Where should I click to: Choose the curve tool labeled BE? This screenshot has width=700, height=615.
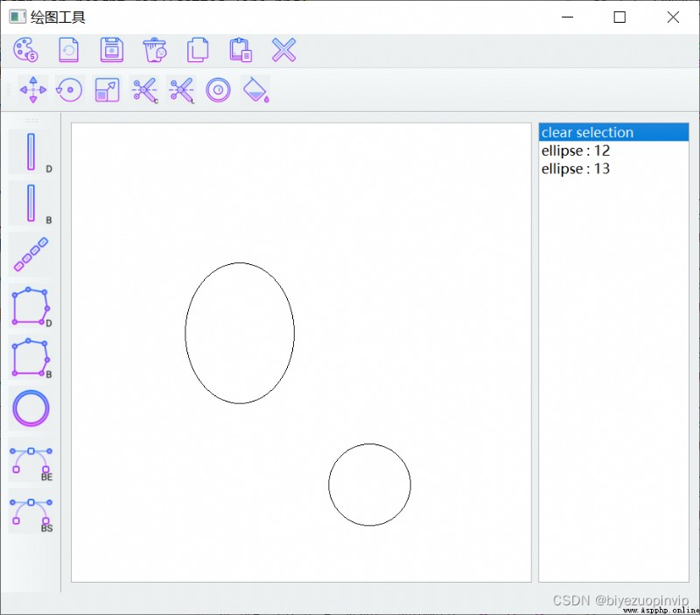31,459
